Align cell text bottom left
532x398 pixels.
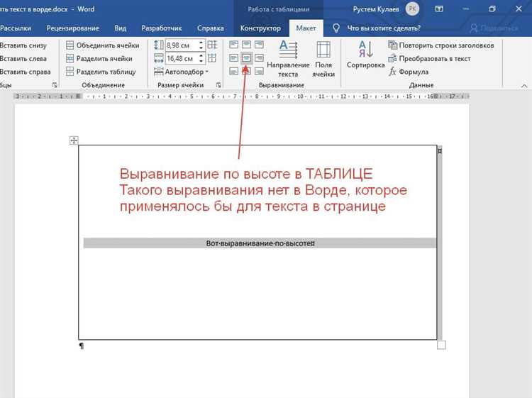pyautogui.click(x=234, y=71)
